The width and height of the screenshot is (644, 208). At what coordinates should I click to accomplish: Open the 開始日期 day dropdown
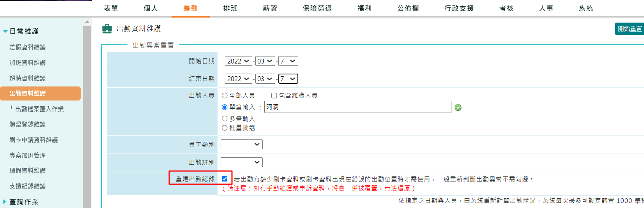point(288,61)
